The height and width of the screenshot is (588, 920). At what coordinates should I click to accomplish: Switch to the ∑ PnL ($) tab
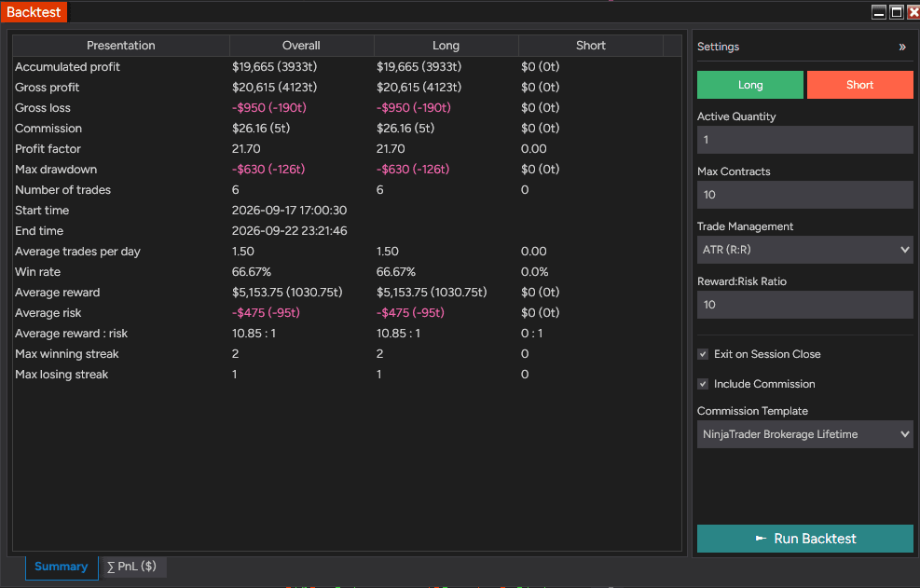(132, 567)
